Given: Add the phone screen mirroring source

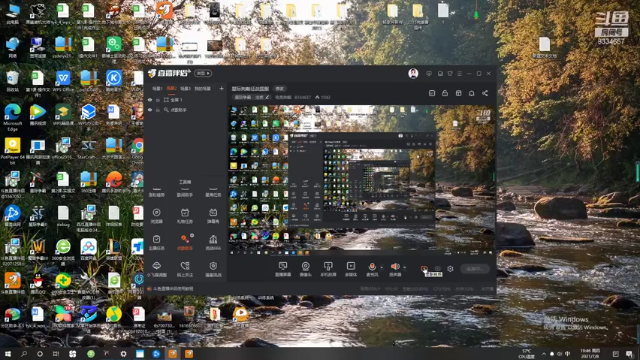Looking at the screenshot, I should pyautogui.click(x=328, y=269).
